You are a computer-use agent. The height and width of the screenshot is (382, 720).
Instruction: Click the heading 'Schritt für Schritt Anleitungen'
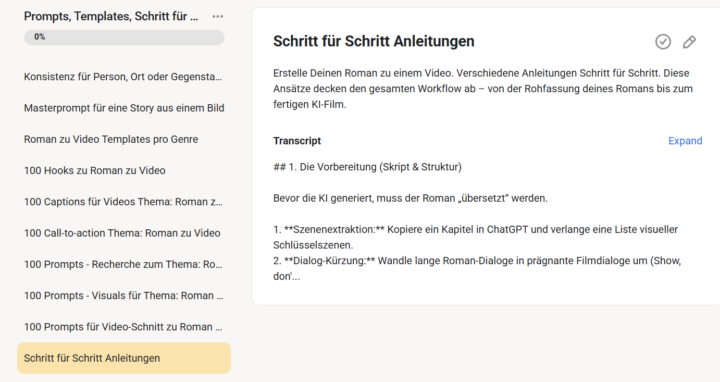[x=374, y=41]
